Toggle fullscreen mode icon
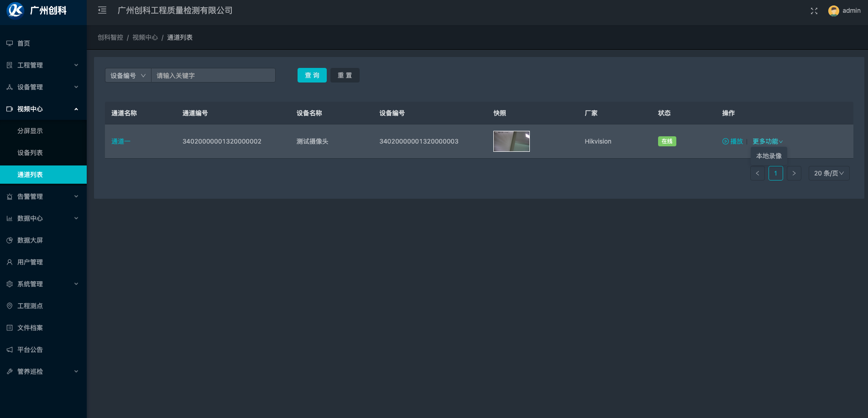The height and width of the screenshot is (418, 868). [814, 11]
